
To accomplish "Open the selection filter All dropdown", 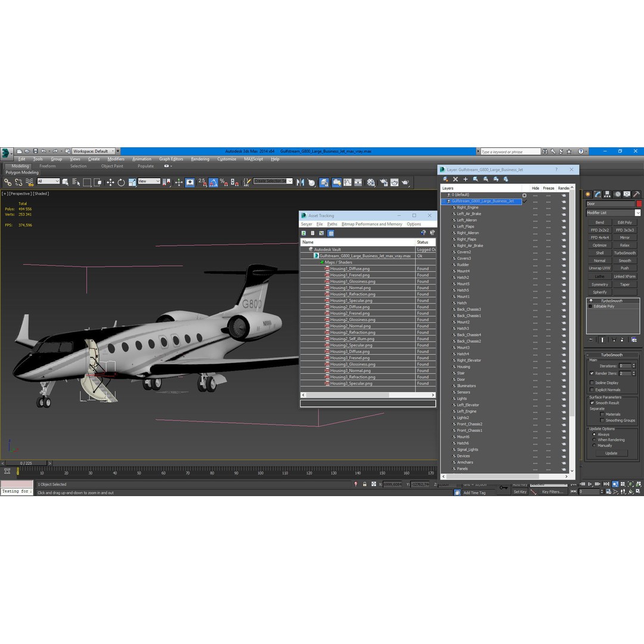I will [48, 181].
